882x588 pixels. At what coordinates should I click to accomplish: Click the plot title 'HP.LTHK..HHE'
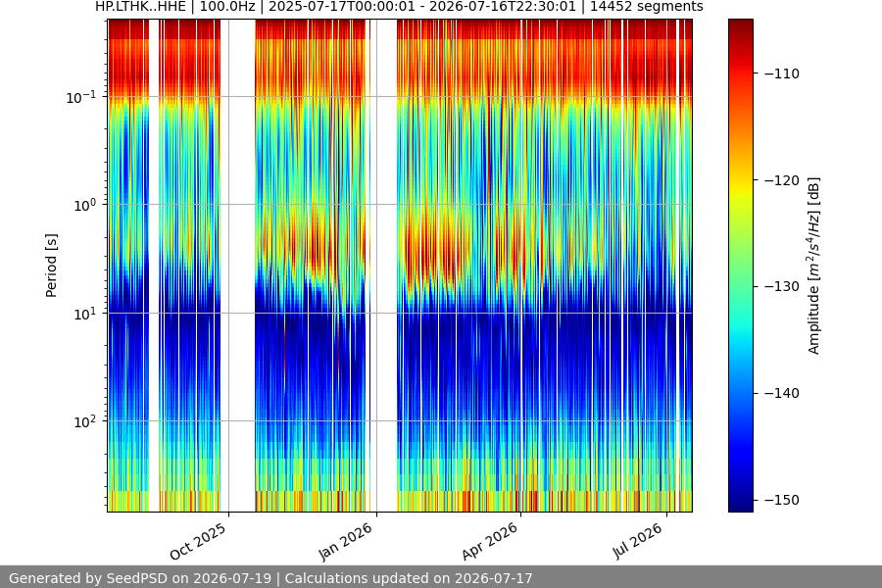point(142,7)
